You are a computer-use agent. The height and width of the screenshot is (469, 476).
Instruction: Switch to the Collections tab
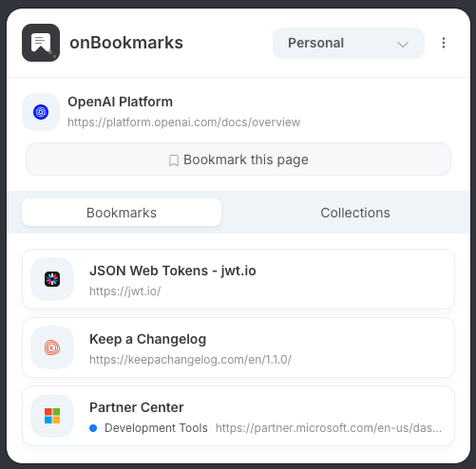pos(355,213)
